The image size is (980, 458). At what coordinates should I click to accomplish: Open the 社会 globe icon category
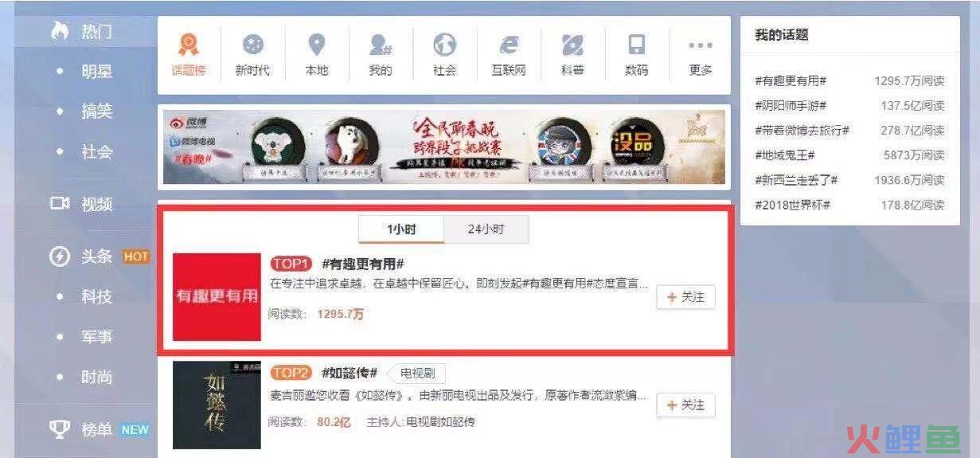[x=444, y=55]
